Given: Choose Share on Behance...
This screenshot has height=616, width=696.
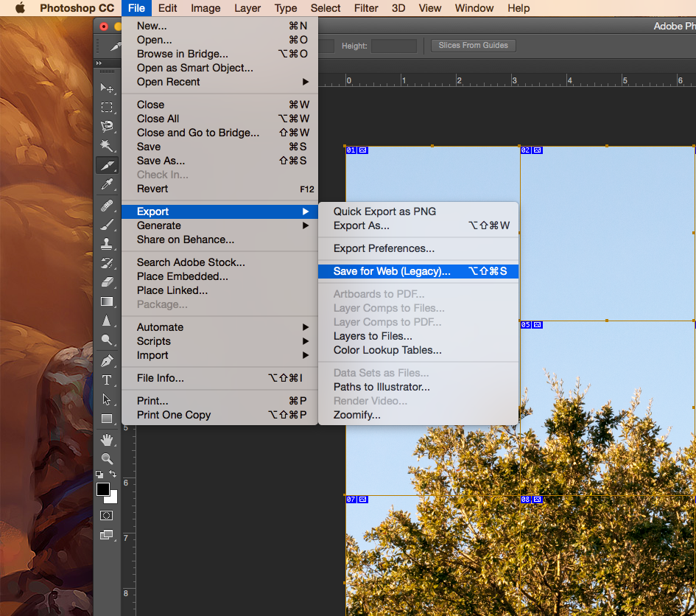Looking at the screenshot, I should [x=219, y=239].
